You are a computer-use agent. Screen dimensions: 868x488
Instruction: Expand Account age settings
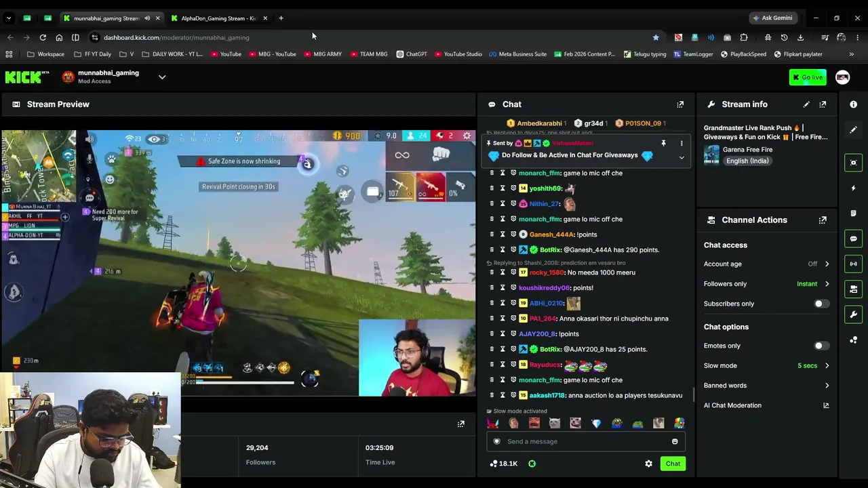pos(827,264)
